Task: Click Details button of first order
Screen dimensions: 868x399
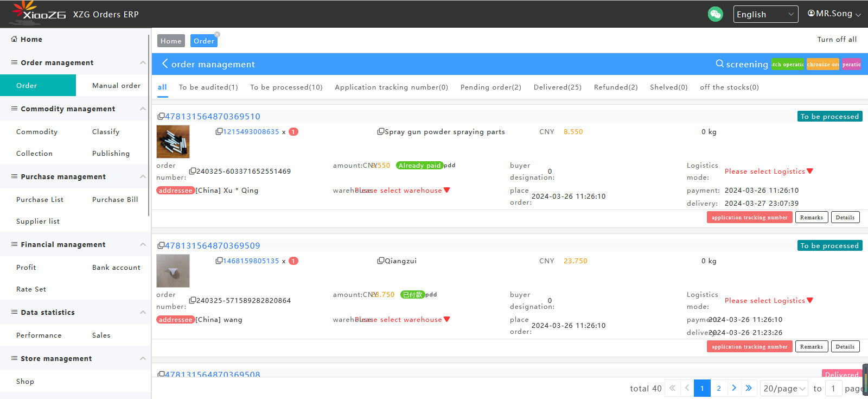Action: [845, 218]
